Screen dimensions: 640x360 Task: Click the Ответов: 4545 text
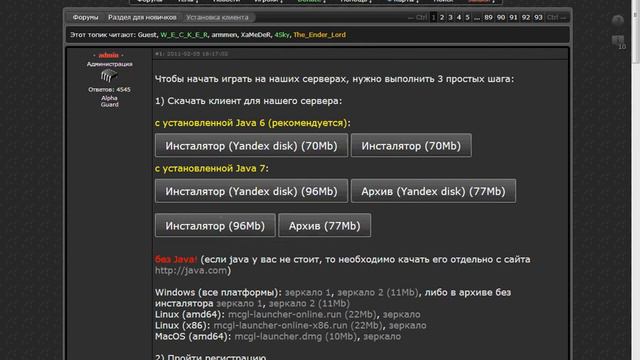click(109, 90)
